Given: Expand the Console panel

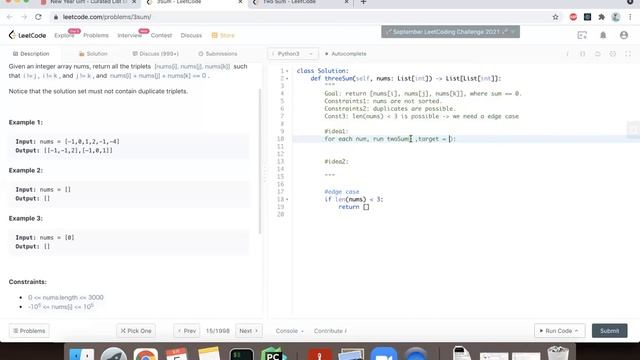Looking at the screenshot, I should [289, 331].
